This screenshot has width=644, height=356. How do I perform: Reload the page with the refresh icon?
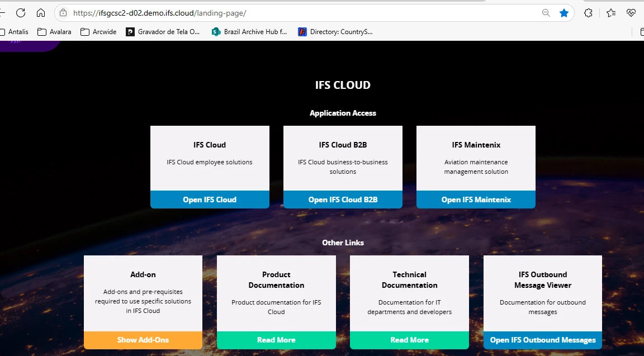[x=21, y=13]
